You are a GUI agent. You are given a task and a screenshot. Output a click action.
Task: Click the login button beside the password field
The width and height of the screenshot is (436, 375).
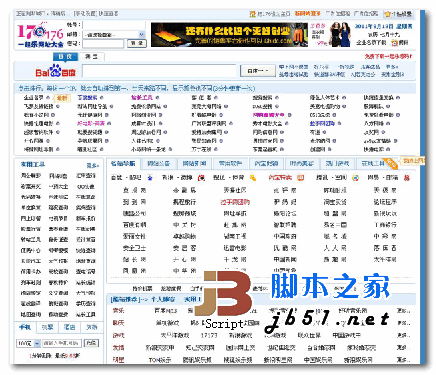[x=136, y=43]
